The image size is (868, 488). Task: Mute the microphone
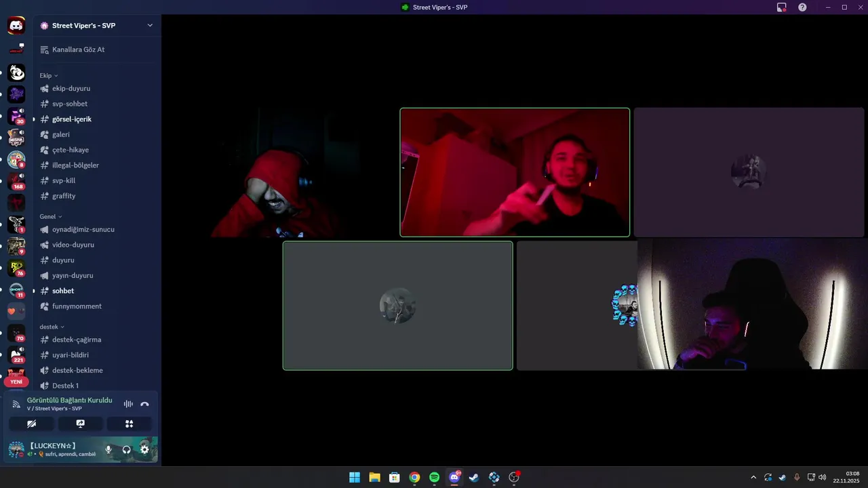point(108,449)
